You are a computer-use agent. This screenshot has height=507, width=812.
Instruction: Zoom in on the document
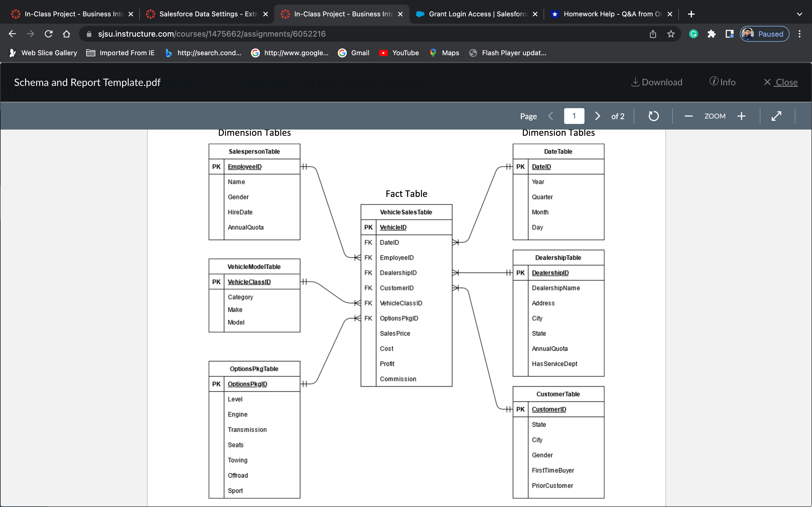pos(741,116)
